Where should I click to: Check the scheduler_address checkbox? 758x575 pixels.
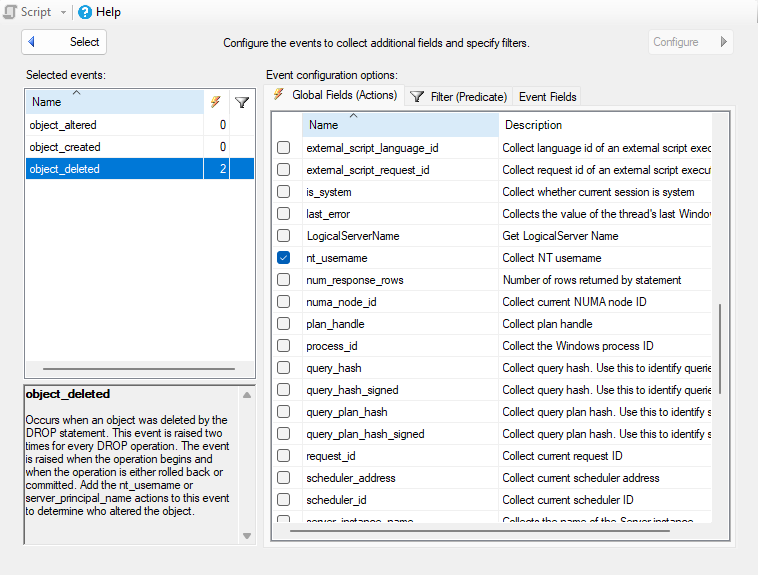tap(284, 478)
